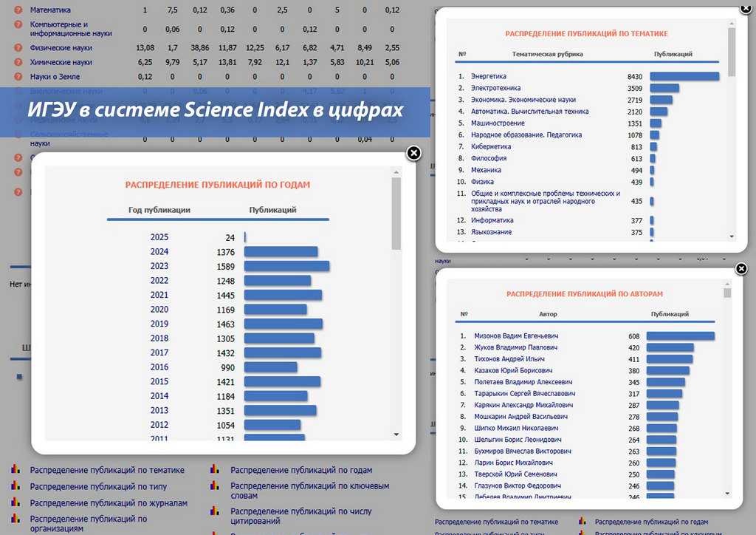This screenshot has width=756, height=535.
Task: Click the question mark icon beside Математика
Action: 18,10
